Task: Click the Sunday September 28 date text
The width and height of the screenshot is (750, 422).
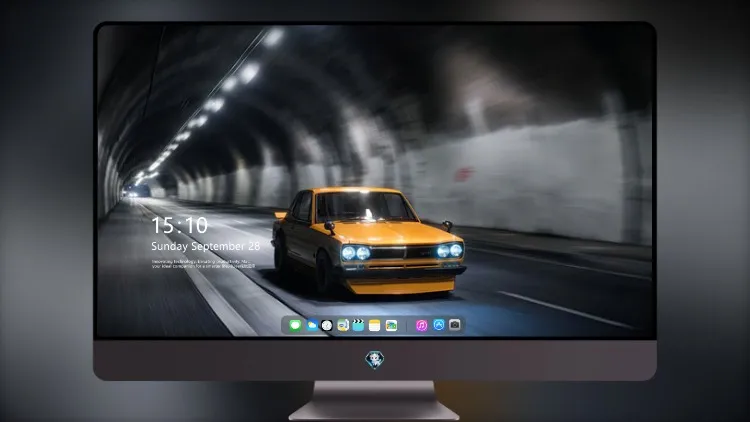Action: [206, 246]
